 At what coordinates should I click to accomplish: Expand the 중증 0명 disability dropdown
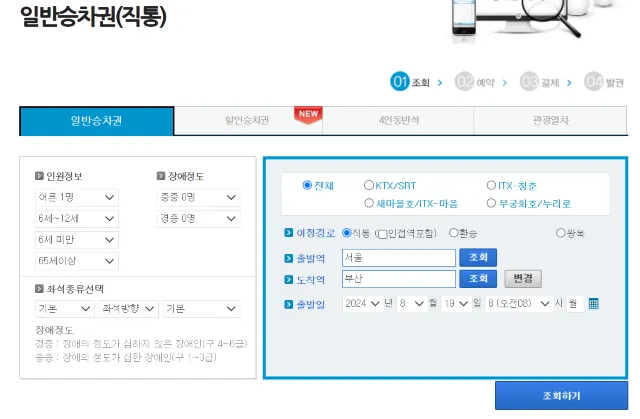pos(198,198)
